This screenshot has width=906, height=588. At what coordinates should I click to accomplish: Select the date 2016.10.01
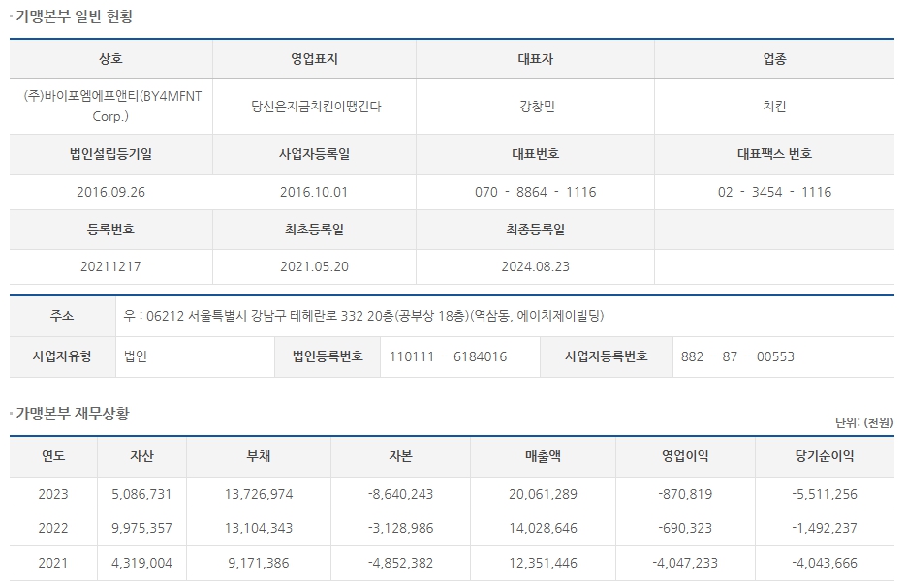314,192
